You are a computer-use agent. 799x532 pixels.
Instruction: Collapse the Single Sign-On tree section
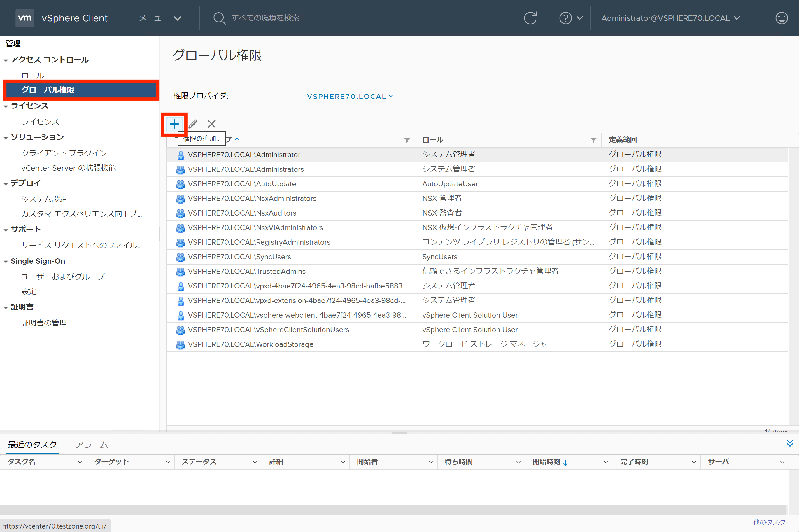coord(6,262)
